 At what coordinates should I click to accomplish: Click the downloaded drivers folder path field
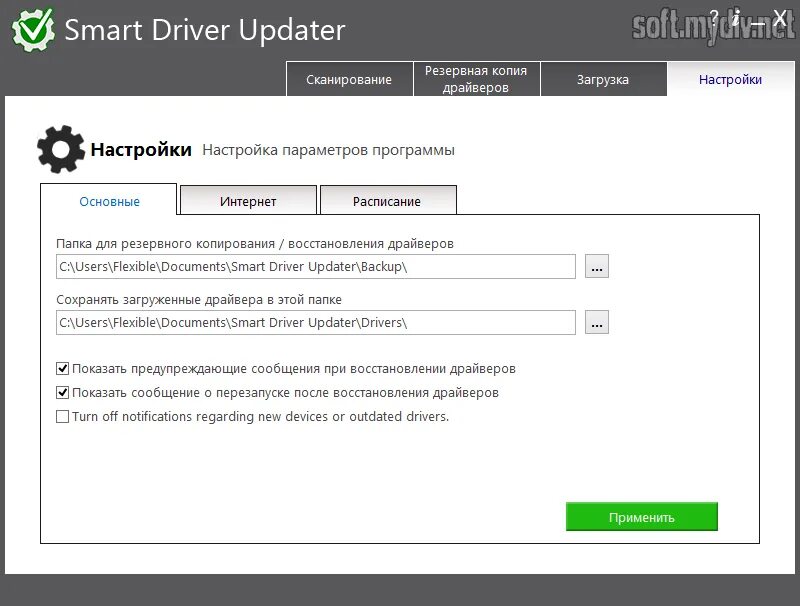click(316, 322)
